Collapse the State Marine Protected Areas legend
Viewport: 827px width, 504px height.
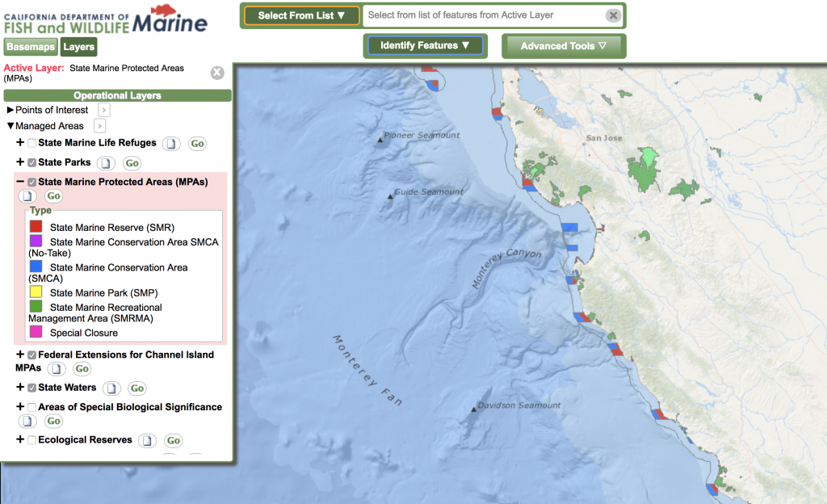click(x=20, y=182)
